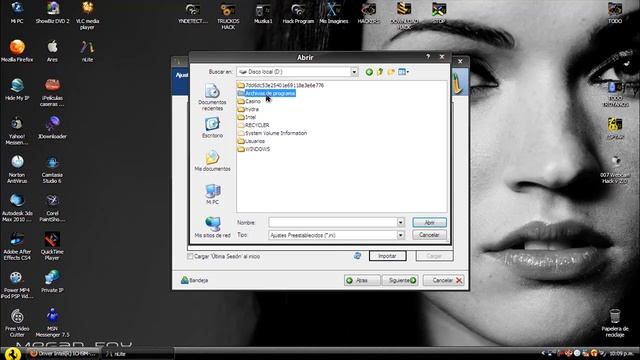Toggle Cargar Ultima Sesion al inicio checkbox
The height and width of the screenshot is (360, 640).
coord(190,256)
